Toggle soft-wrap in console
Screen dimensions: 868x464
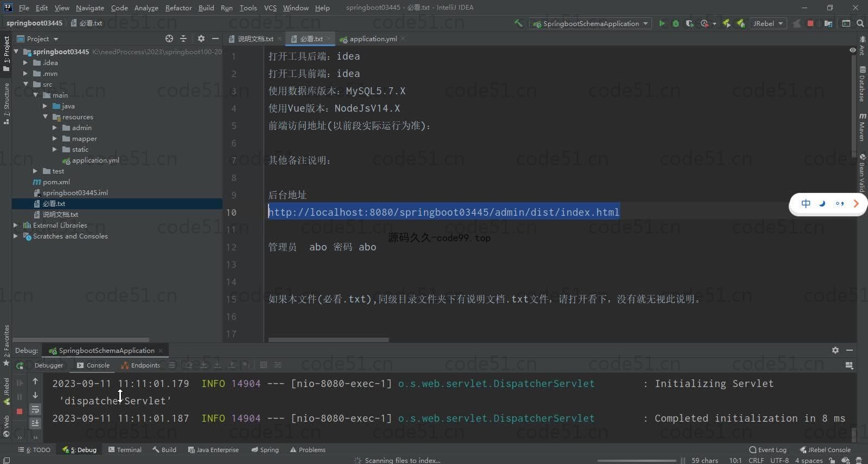point(35,409)
